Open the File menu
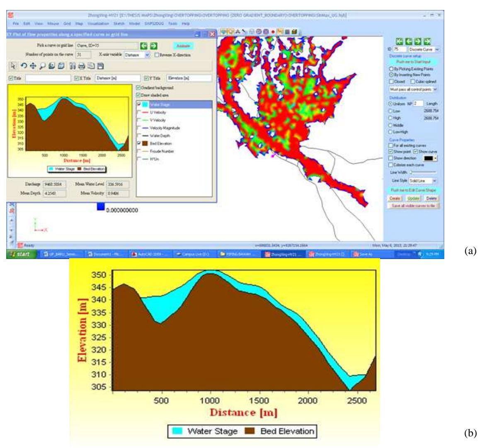The height and width of the screenshot is (448, 487). 15,24
